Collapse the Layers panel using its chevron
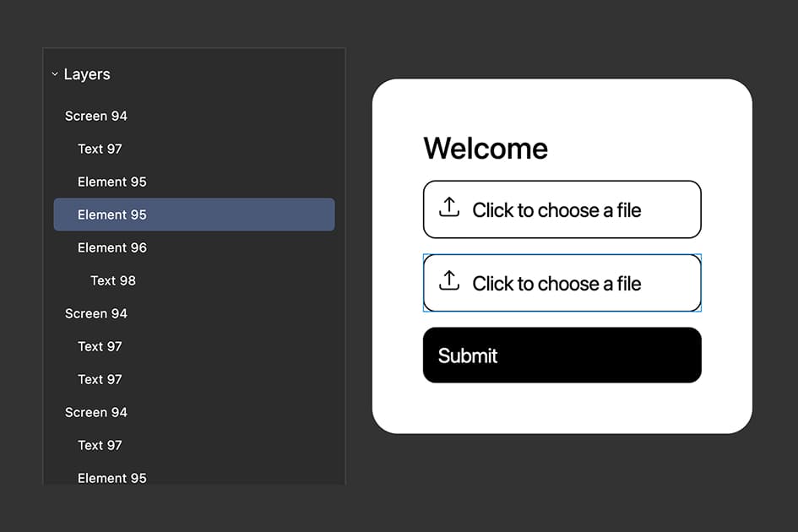Screen dimensions: 798x532 point(56,73)
